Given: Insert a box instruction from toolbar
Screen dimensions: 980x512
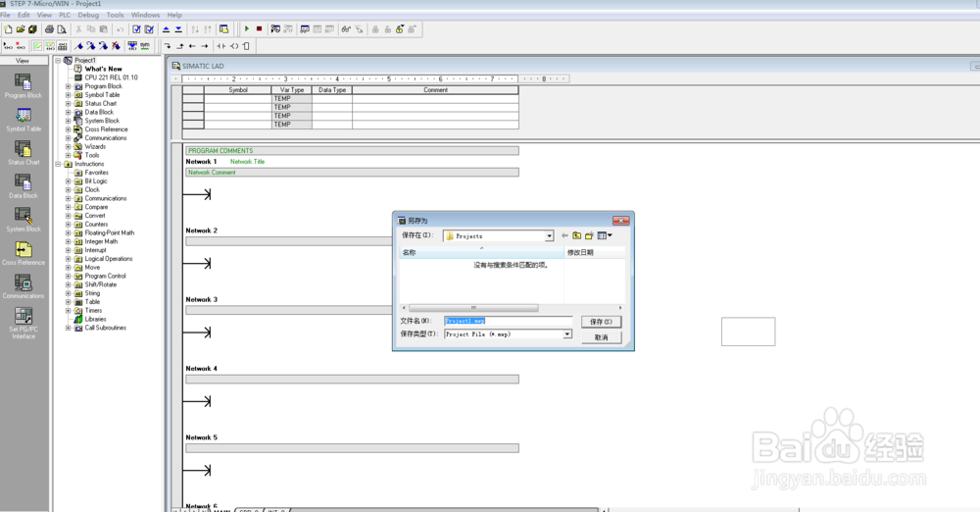Looking at the screenshot, I should pyautogui.click(x=246, y=46).
